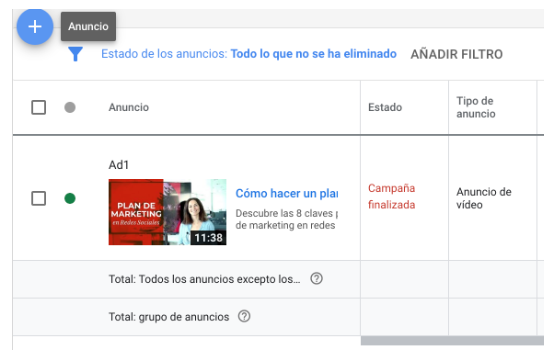The image size is (544, 361).
Task: Select the Anuncio de vídeo cell
Action: pyautogui.click(x=484, y=198)
